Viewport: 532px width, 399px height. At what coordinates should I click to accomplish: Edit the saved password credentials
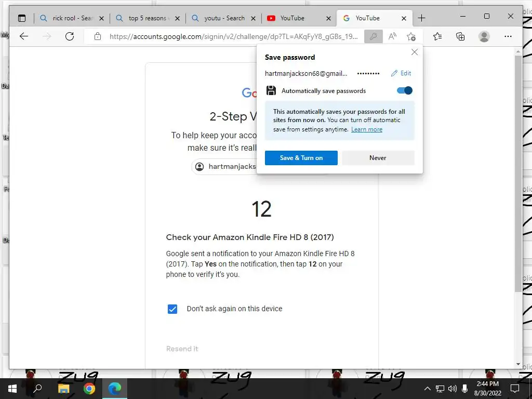coord(401,73)
